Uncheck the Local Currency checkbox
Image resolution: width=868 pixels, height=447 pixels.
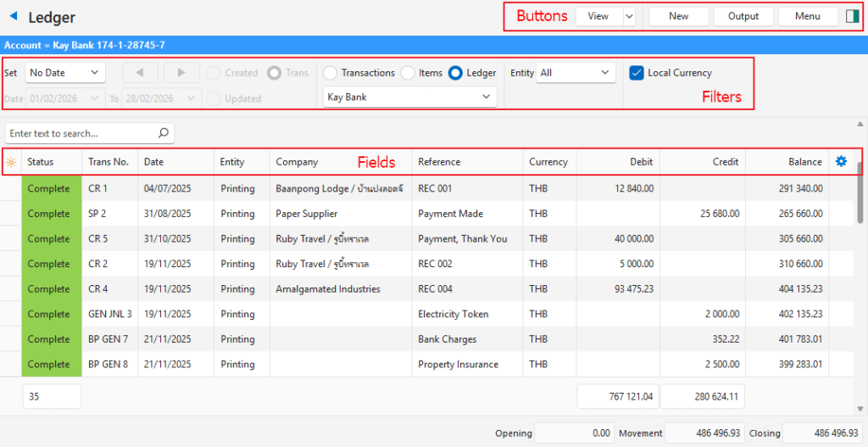point(637,73)
